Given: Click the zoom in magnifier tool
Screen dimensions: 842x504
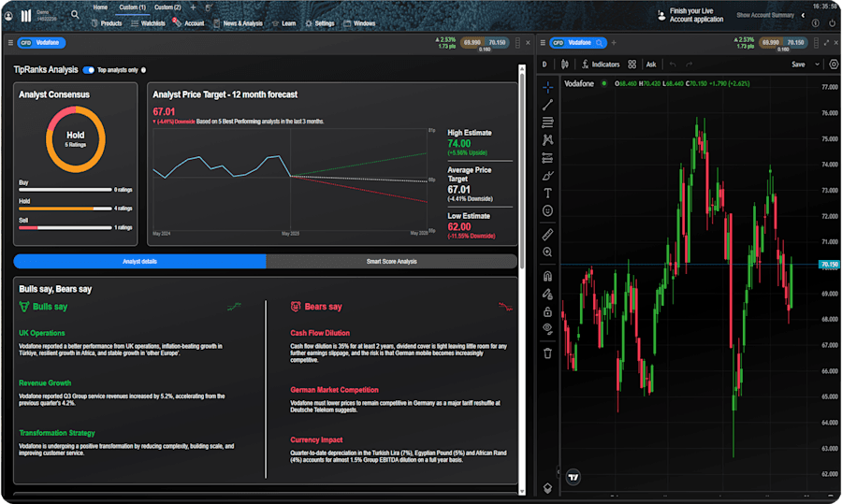Looking at the screenshot, I should [x=548, y=252].
